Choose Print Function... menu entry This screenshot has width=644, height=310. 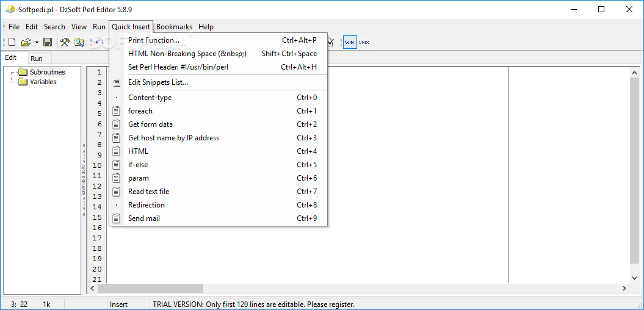(218, 40)
